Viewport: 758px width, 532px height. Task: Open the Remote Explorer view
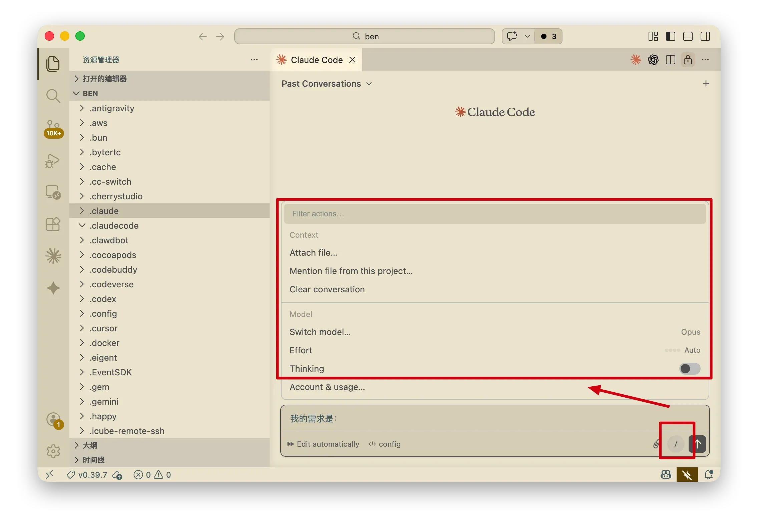pyautogui.click(x=53, y=192)
